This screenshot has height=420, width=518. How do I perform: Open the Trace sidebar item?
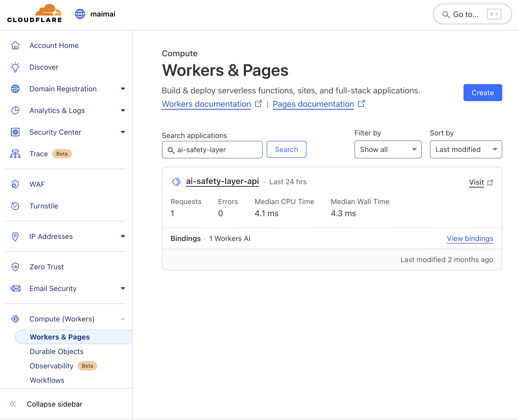pyautogui.click(x=39, y=154)
